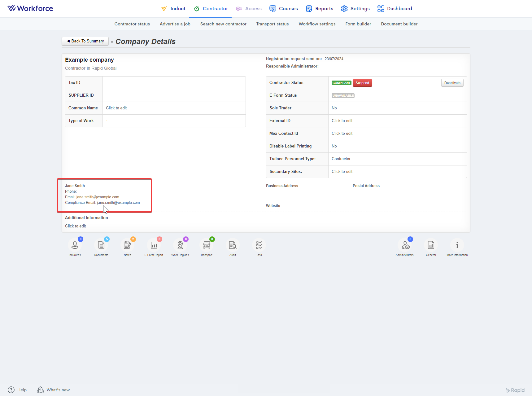Image resolution: width=532 pixels, height=396 pixels.
Task: Click the Deactivate button
Action: tap(452, 83)
